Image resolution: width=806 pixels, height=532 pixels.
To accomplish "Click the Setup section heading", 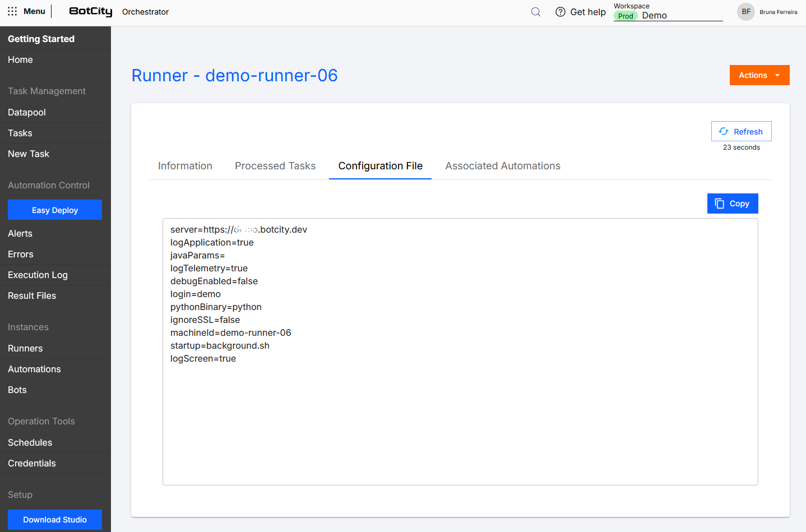I will 20,494.
